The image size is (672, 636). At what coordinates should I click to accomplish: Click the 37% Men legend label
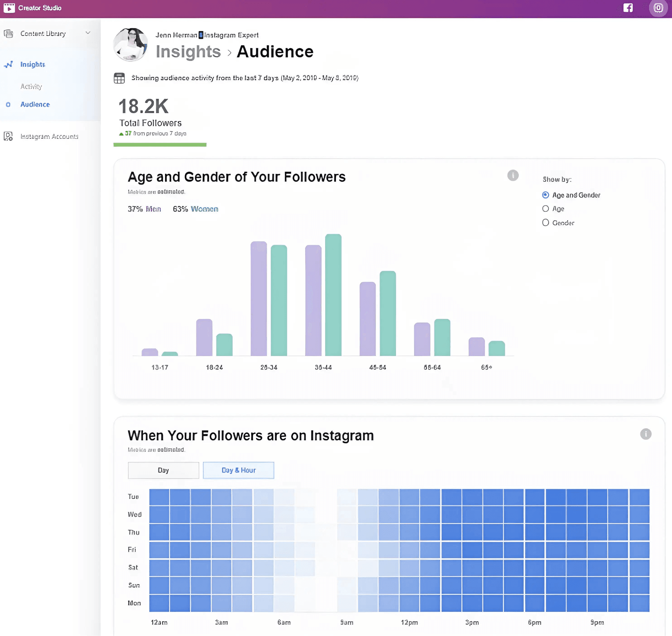coord(144,209)
